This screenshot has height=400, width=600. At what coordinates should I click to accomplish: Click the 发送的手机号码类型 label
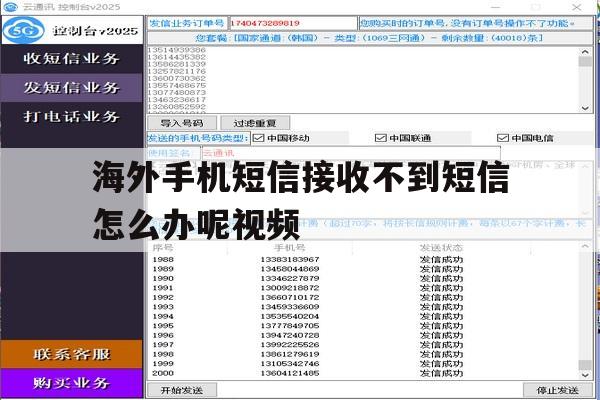point(198,138)
